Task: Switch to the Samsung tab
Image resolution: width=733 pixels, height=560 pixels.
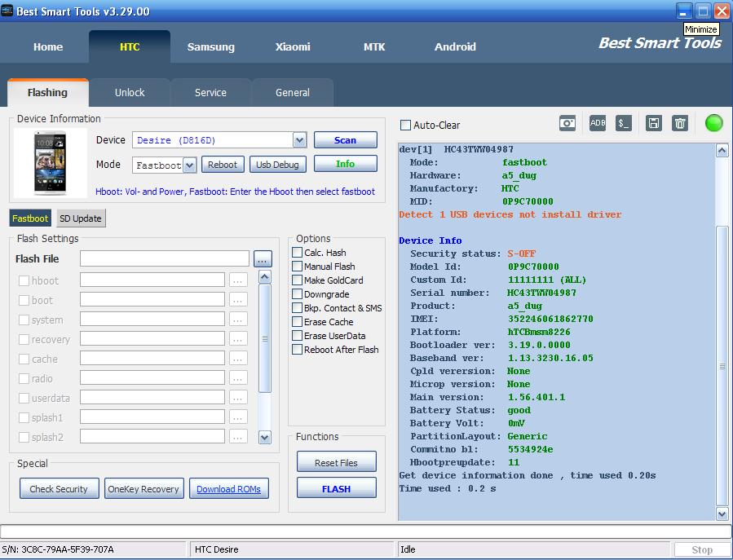Action: point(211,46)
